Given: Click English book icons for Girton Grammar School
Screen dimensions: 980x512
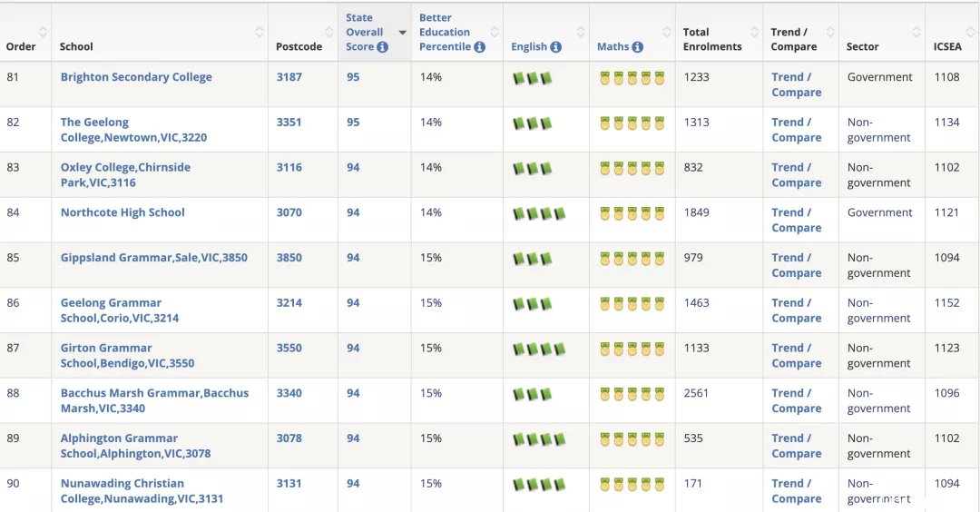Looking at the screenshot, I should (x=539, y=350).
